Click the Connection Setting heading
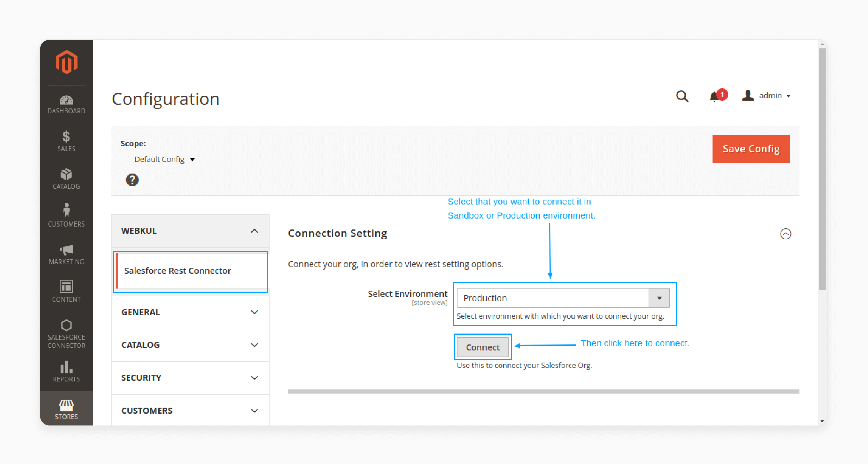 [x=337, y=233]
